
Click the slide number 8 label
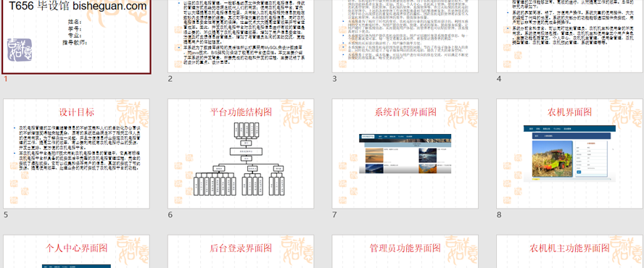click(x=499, y=214)
